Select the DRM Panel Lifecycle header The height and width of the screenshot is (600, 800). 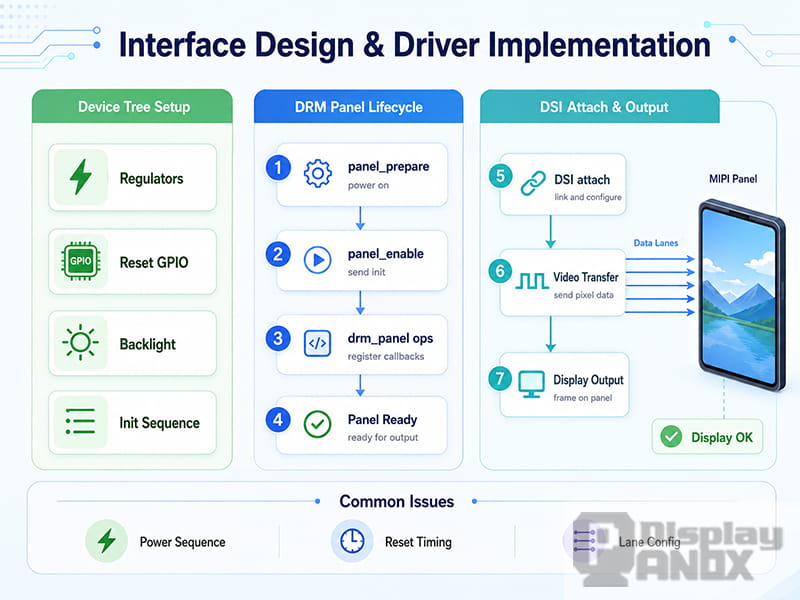pyautogui.click(x=359, y=107)
